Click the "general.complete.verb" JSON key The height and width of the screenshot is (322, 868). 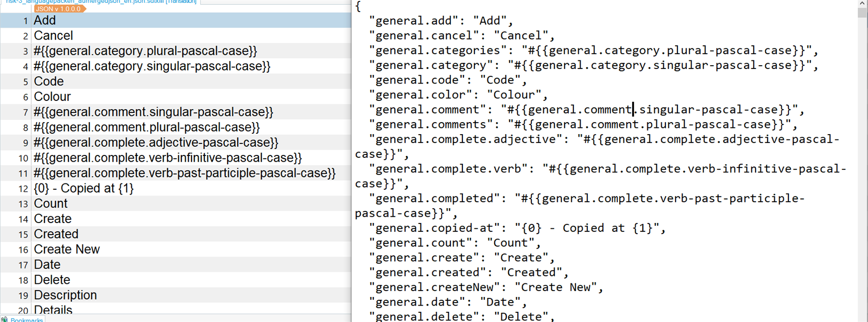coord(449,169)
